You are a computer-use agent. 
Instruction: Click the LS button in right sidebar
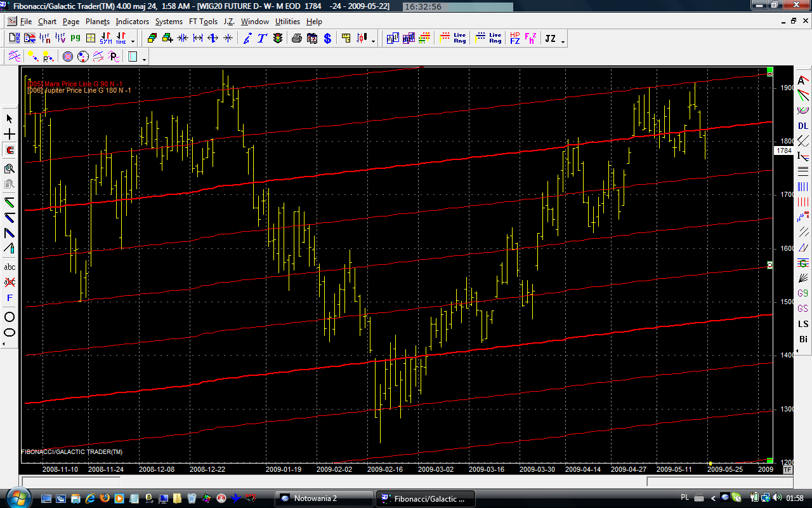803,324
